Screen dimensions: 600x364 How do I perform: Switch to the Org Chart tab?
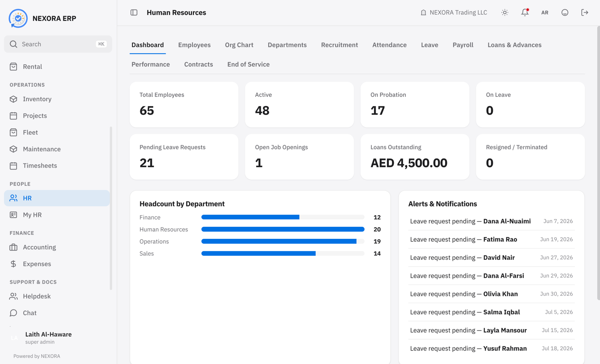239,45
